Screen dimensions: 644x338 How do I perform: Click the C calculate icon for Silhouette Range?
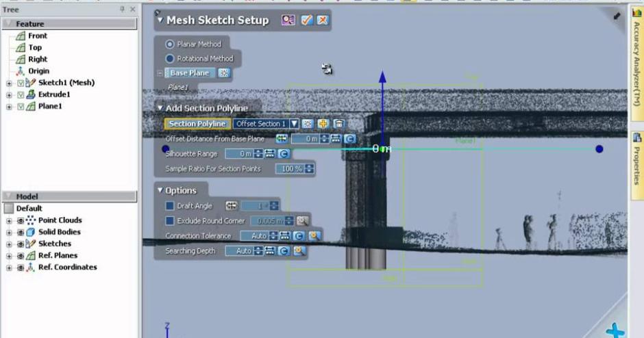coord(284,154)
